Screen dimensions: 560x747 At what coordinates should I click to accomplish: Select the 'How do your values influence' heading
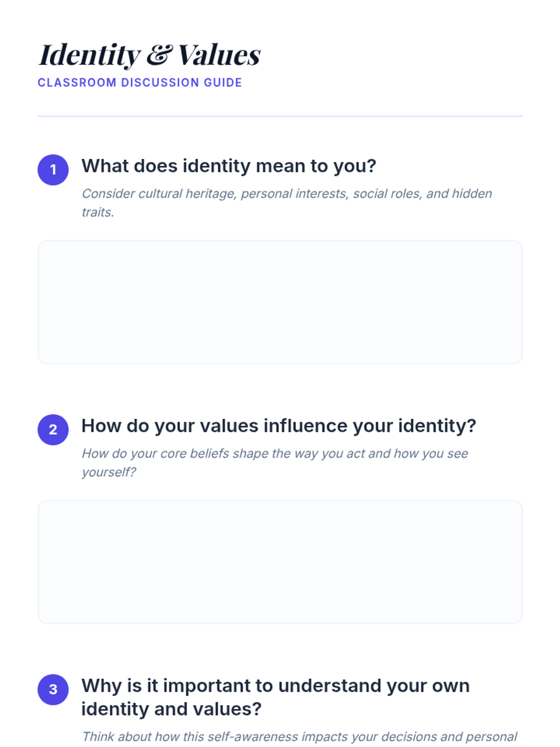point(279,426)
